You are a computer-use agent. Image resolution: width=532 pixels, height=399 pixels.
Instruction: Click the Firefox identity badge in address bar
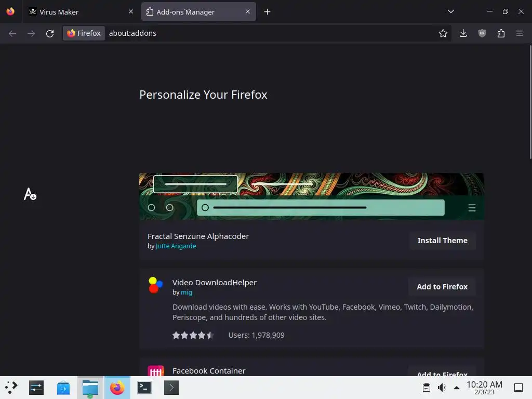pyautogui.click(x=84, y=33)
